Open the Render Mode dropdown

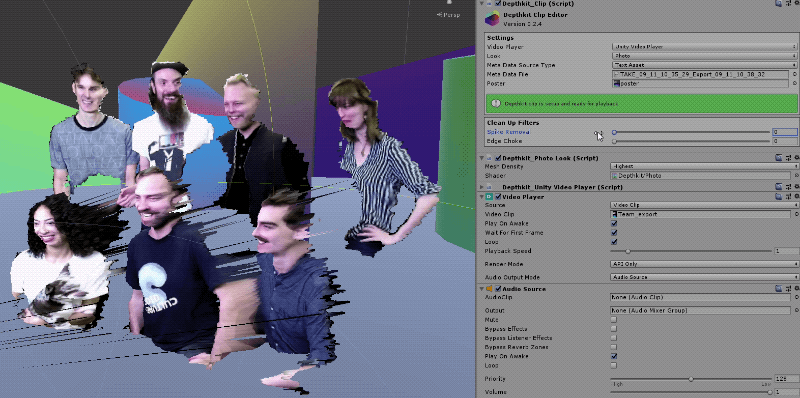(x=704, y=264)
